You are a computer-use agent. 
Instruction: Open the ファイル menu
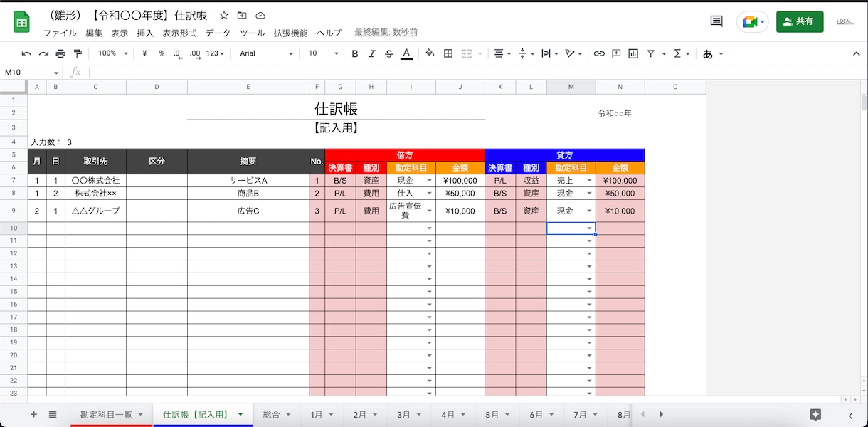point(60,33)
